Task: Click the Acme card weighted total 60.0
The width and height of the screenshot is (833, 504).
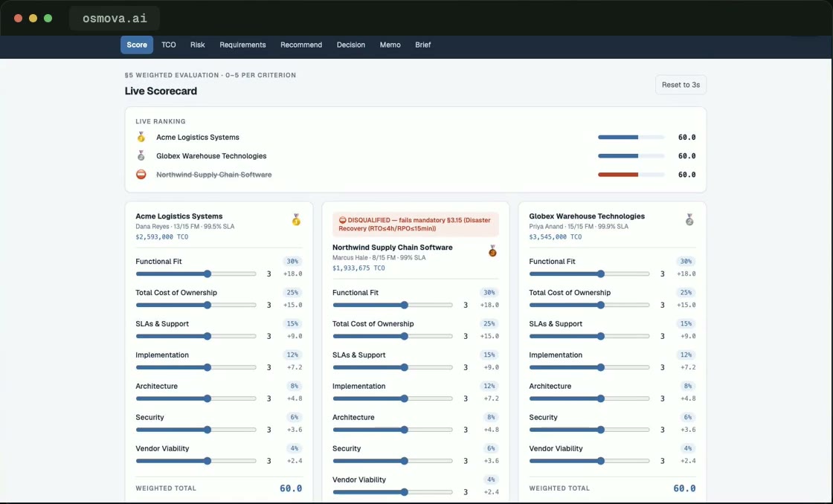Action: (291, 488)
